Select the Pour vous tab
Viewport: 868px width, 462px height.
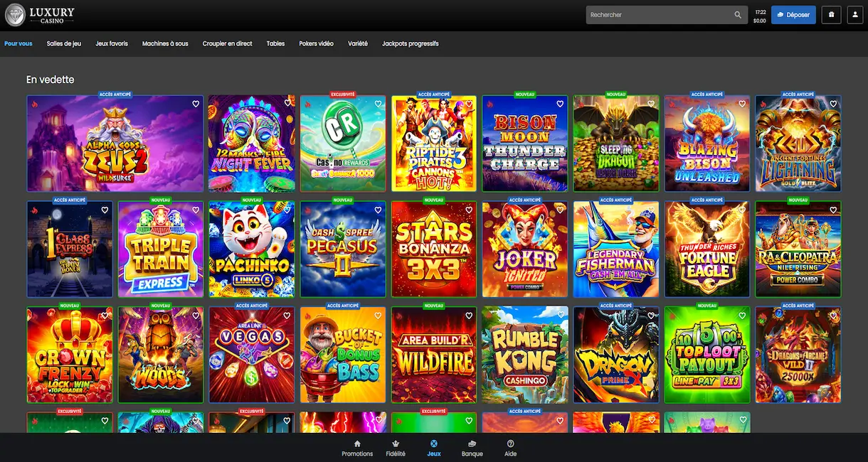point(18,43)
